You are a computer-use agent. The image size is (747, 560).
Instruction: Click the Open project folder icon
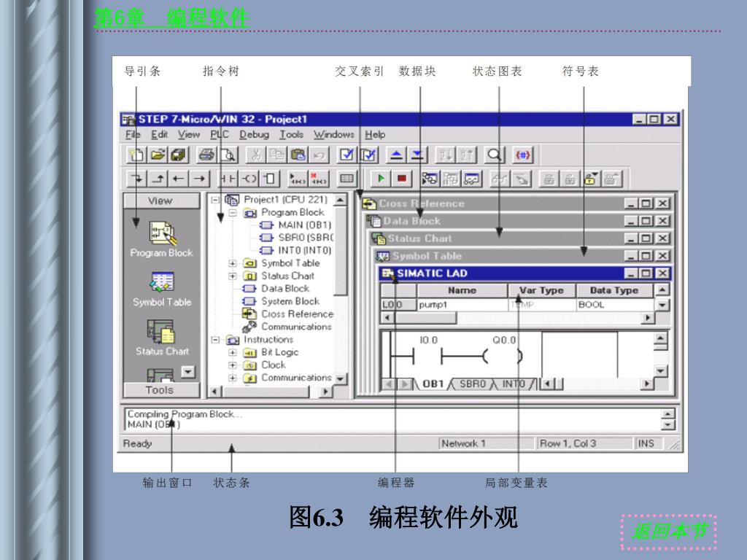pos(158,155)
